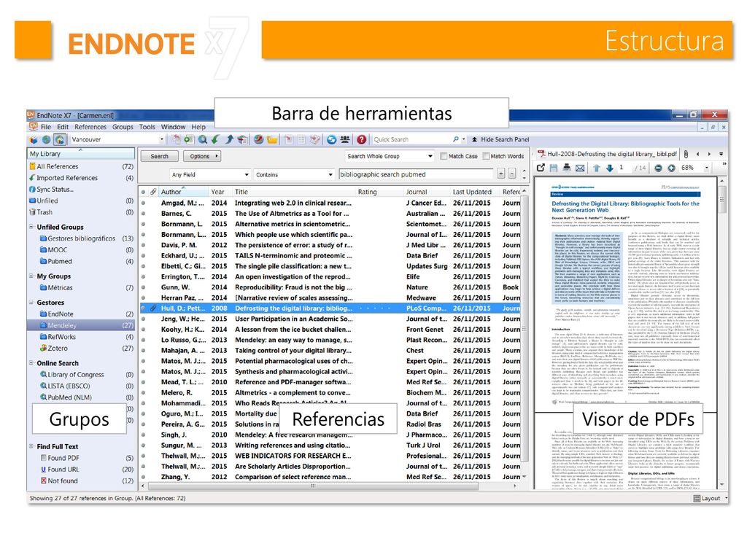The width and height of the screenshot is (747, 560).
Task: Email the PDF with envelope icon
Action: (580, 168)
